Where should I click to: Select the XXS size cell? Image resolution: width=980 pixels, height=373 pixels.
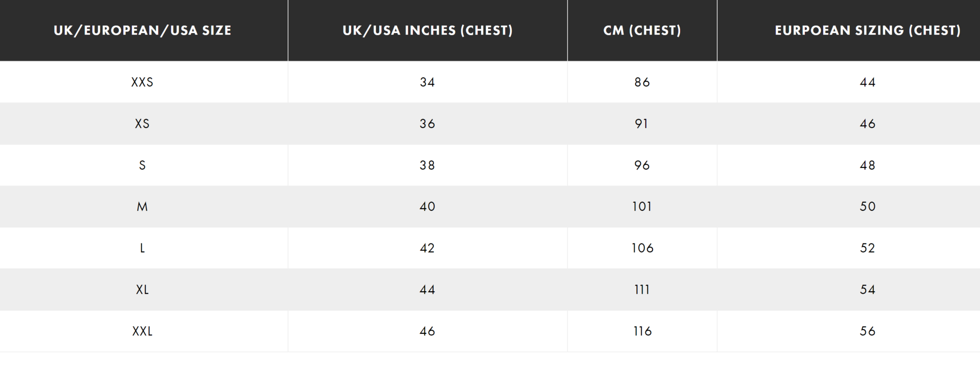coord(143,82)
